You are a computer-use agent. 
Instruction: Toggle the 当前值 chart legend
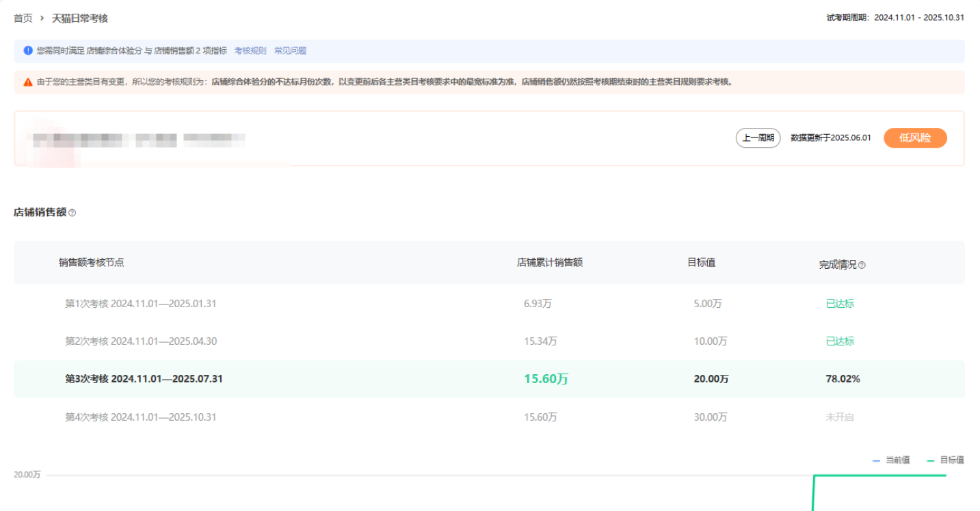[x=892, y=460]
